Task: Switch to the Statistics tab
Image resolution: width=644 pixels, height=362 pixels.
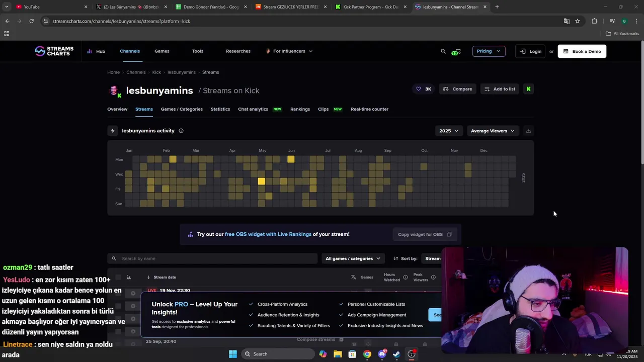Action: (220, 109)
